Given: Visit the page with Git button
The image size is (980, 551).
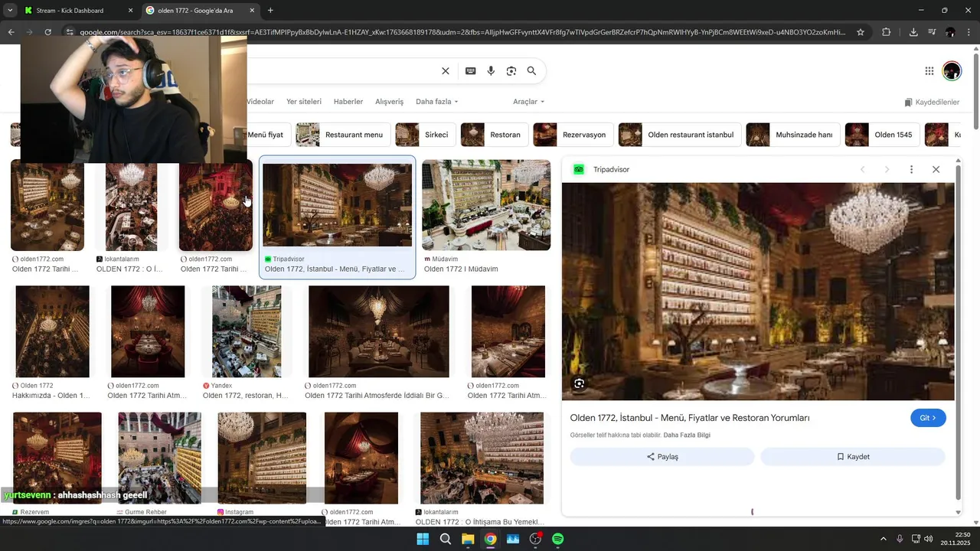Looking at the screenshot, I should 928,418.
